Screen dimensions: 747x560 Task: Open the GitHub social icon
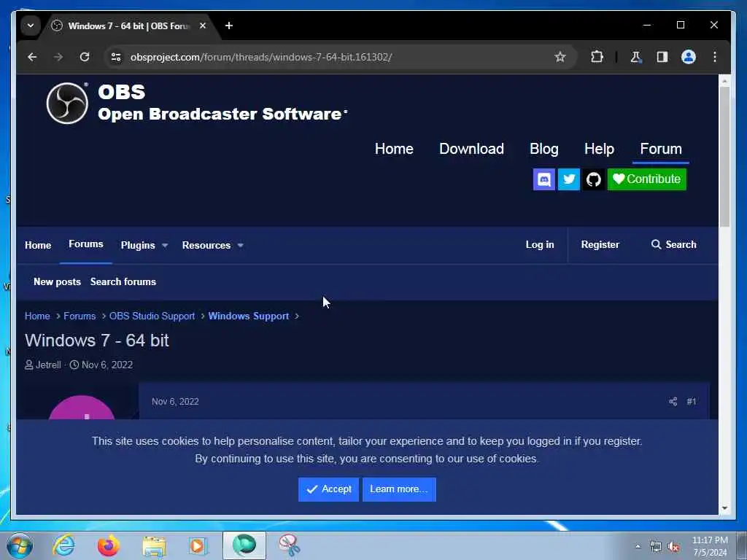[x=594, y=179]
